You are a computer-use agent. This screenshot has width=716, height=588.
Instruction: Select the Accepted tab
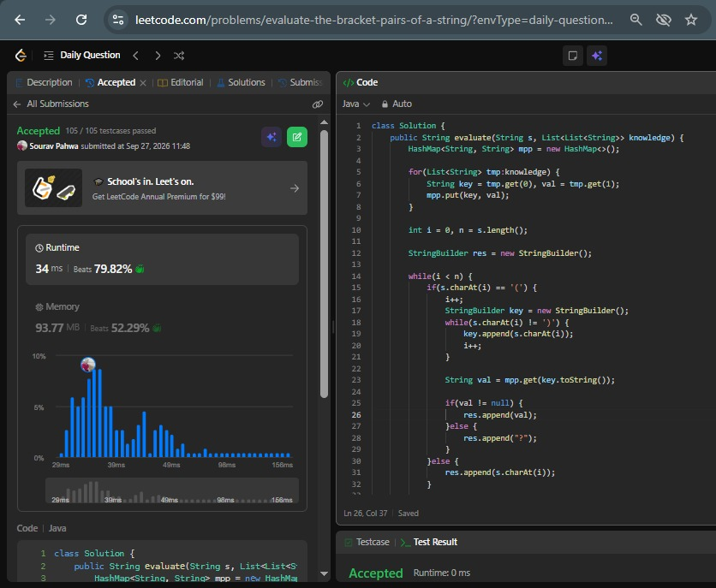[110, 82]
